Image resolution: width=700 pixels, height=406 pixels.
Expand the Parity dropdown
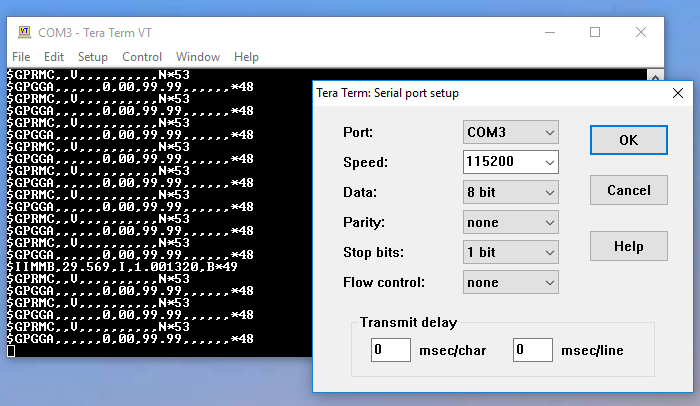click(511, 222)
